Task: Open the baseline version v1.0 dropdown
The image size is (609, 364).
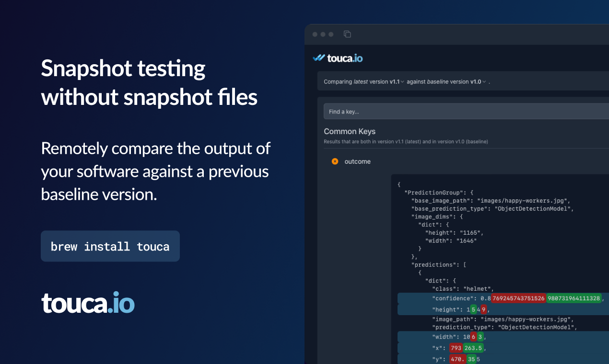Action: pos(478,82)
